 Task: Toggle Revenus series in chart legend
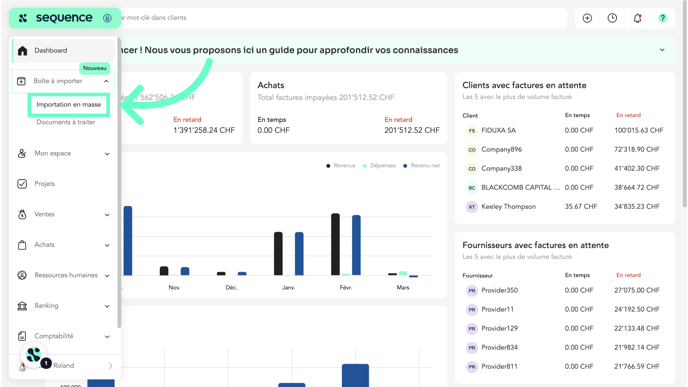point(340,165)
